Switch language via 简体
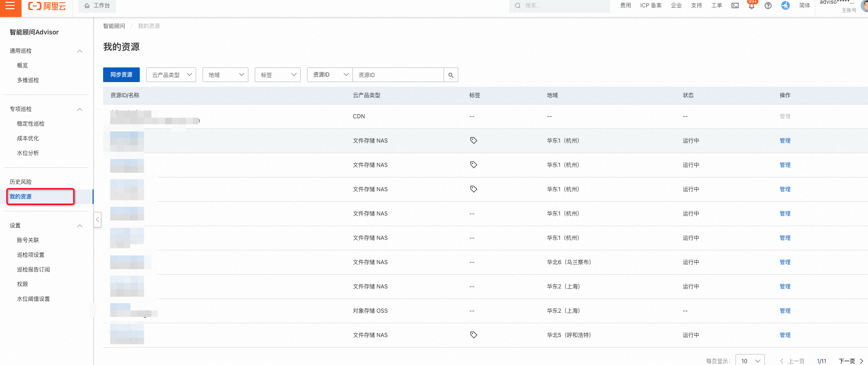868x365 pixels. point(805,6)
